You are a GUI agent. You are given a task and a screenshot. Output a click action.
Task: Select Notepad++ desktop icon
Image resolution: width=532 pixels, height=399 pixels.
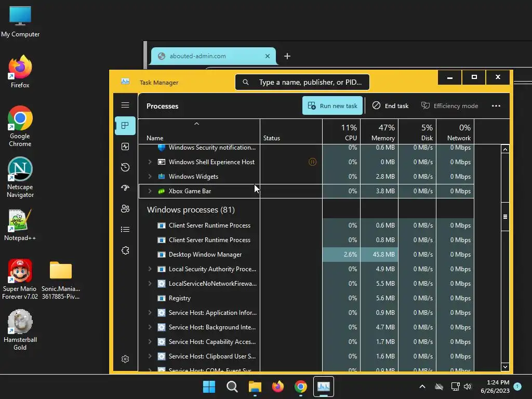click(x=20, y=225)
